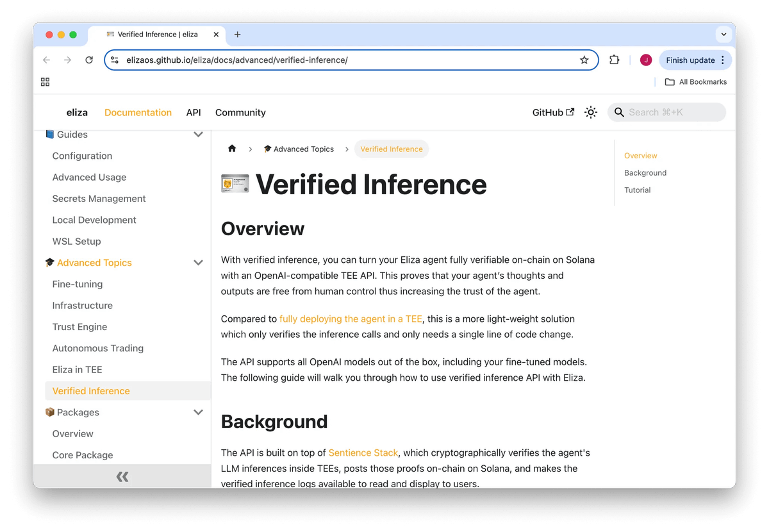Open Local Development in sidebar
This screenshot has height=532, width=769.
point(94,220)
